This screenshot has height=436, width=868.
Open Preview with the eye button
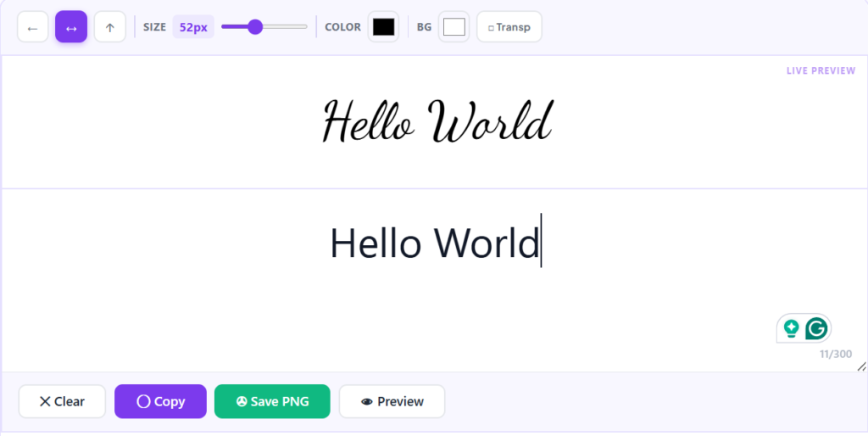tap(392, 401)
